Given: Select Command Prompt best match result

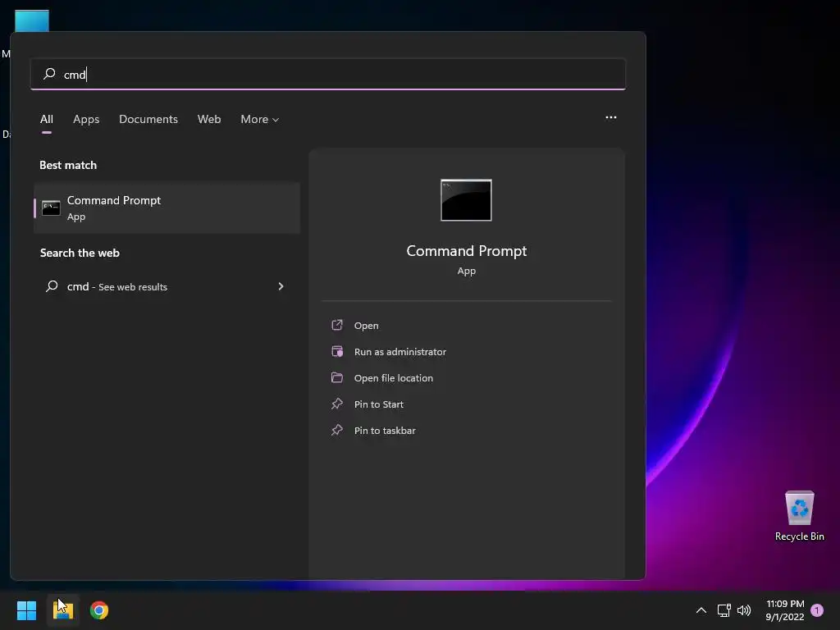Looking at the screenshot, I should pos(167,208).
